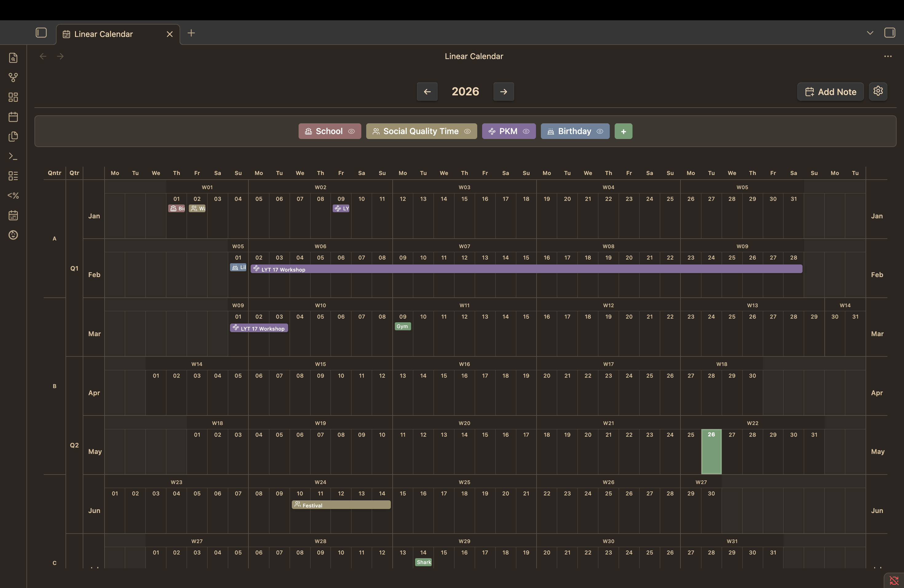
Task: Open the list-view ribbon icon
Action: pyautogui.click(x=13, y=176)
